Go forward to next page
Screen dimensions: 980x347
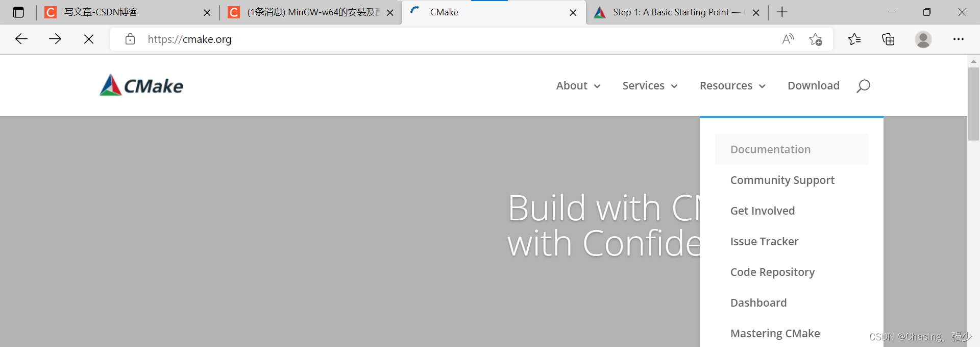[55, 39]
